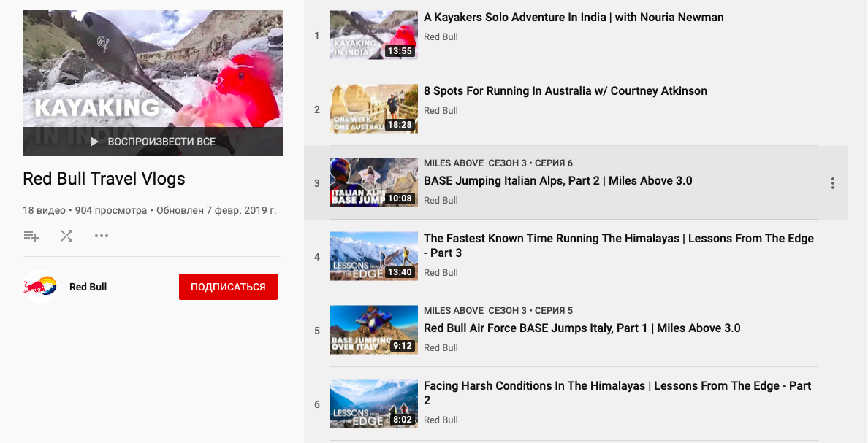Click Red Bull channel under Facing Harsh Conditions
This screenshot has width=868, height=443.
tap(441, 420)
